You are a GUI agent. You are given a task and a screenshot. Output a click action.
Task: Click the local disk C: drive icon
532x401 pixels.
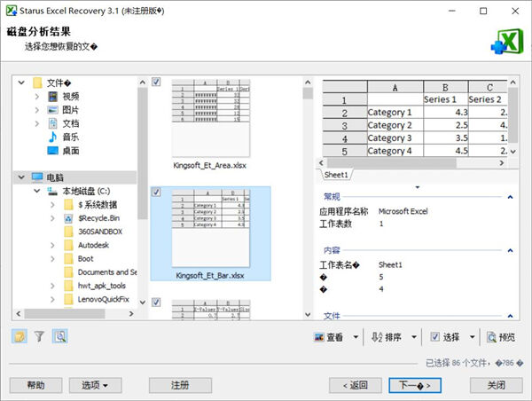pyautogui.click(x=52, y=191)
